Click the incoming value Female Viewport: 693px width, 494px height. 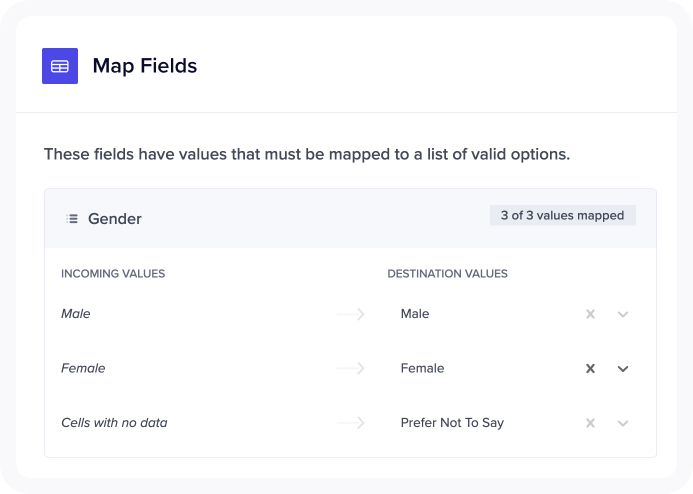(83, 368)
